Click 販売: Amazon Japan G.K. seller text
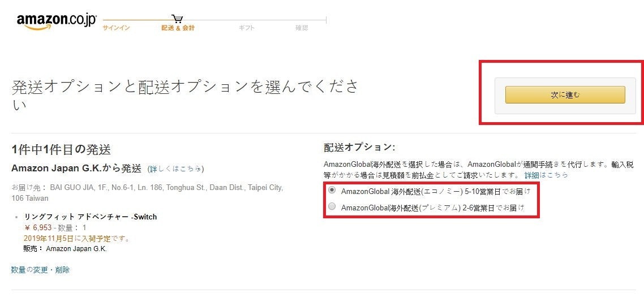The width and height of the screenshot is (644, 302). point(65,248)
